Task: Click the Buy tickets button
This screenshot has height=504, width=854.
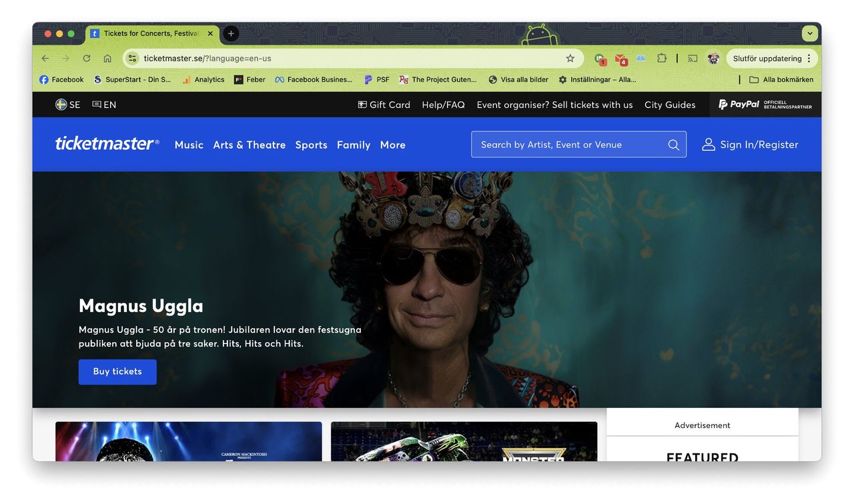Action: point(117,371)
